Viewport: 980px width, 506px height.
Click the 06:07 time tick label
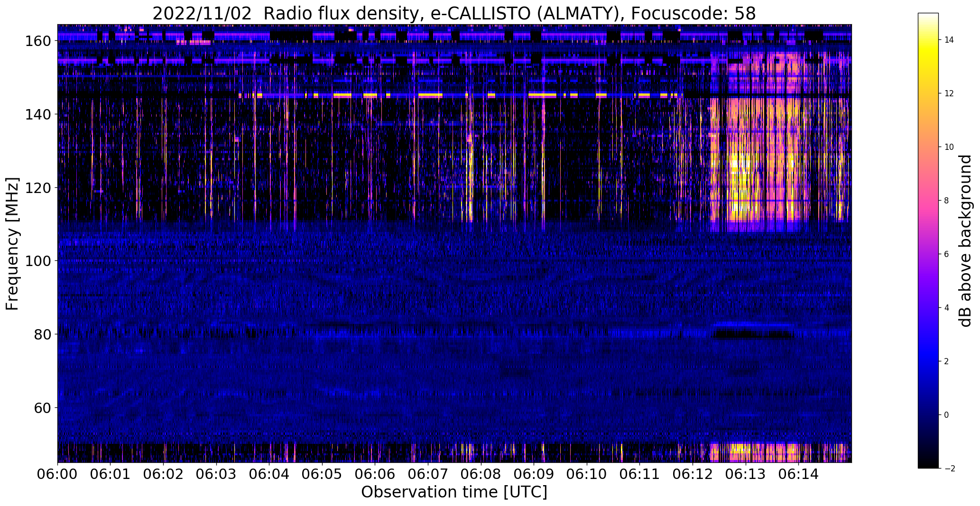(x=428, y=474)
